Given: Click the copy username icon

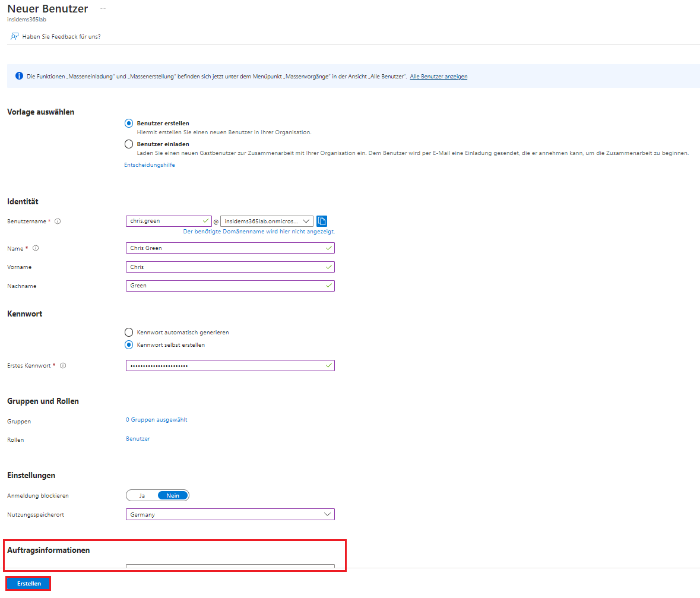Looking at the screenshot, I should point(322,221).
